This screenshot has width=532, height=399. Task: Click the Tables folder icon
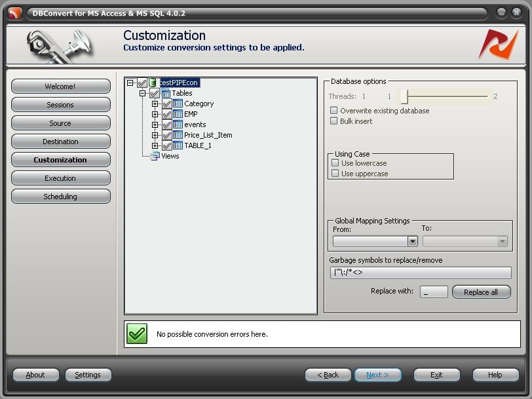(x=166, y=93)
